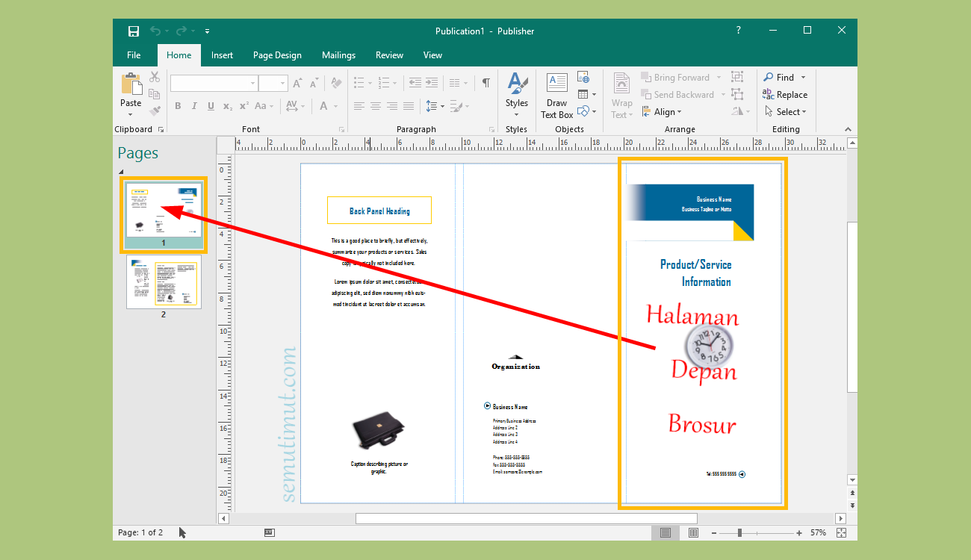Viewport: 971px width, 560px height.
Task: Open the Character Spacing AV dropdown
Action: click(x=296, y=106)
